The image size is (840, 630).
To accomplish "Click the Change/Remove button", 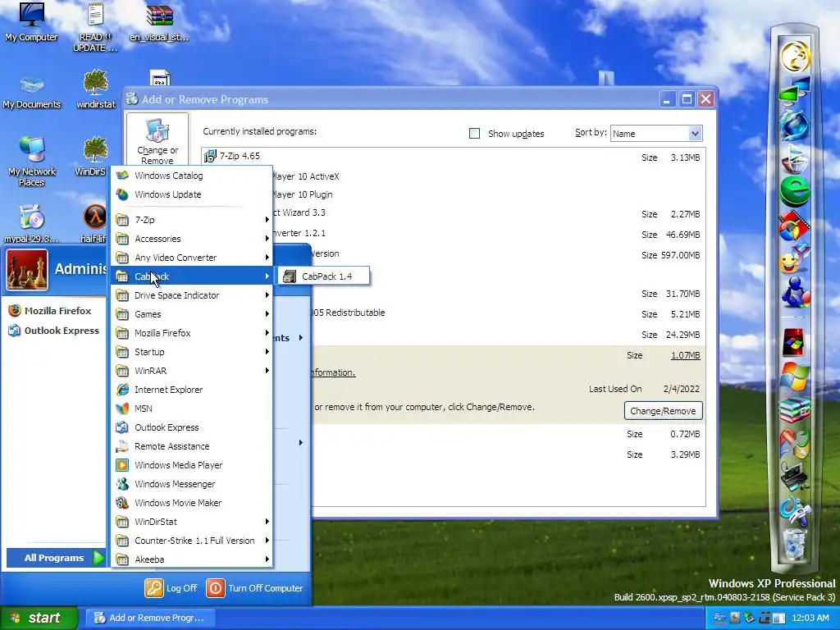I will (x=663, y=411).
